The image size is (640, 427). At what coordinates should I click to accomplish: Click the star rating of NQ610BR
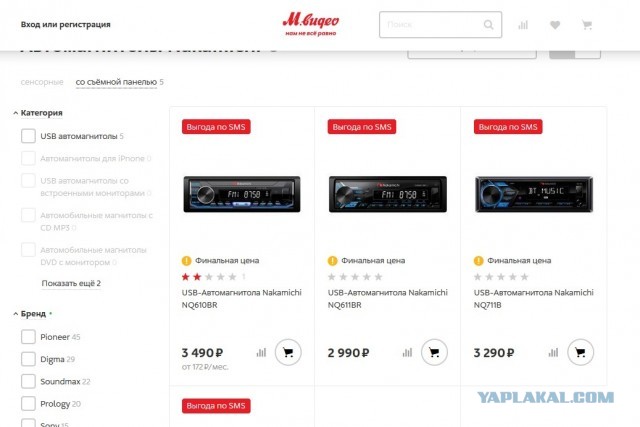(x=209, y=277)
